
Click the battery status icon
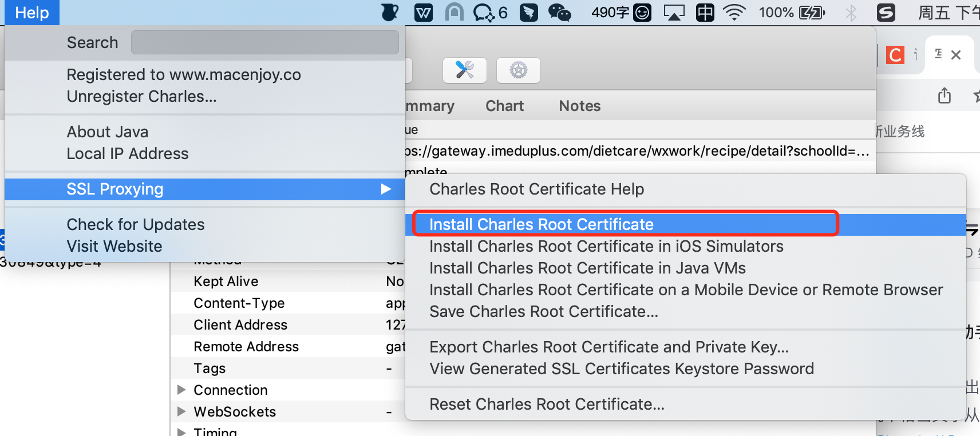click(812, 12)
